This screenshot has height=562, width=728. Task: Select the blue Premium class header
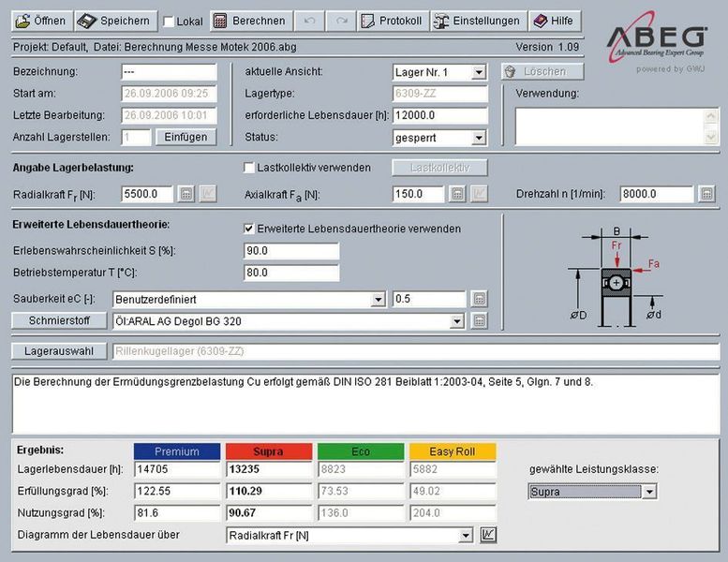pyautogui.click(x=177, y=451)
